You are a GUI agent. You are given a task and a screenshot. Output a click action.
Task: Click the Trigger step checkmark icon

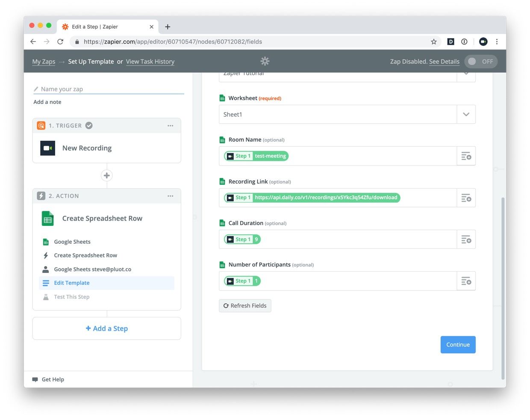(x=89, y=125)
